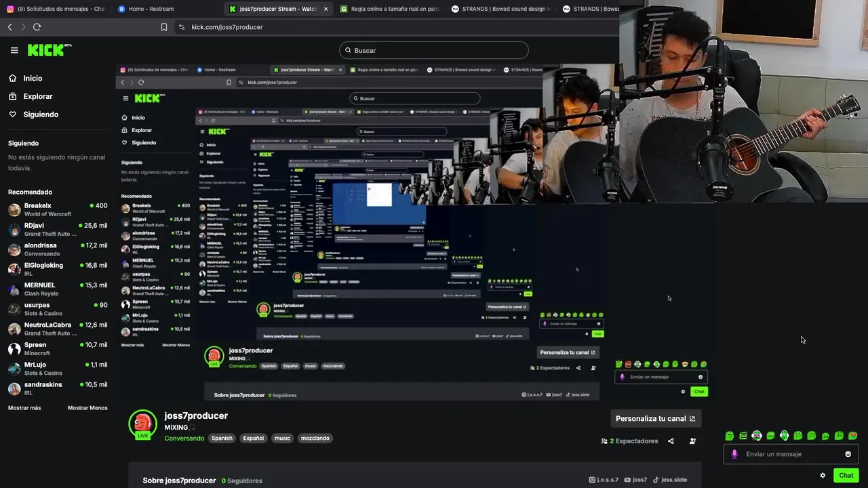Image resolution: width=868 pixels, height=488 pixels.
Task: Open the joss7 YouTube link
Action: coord(636,480)
